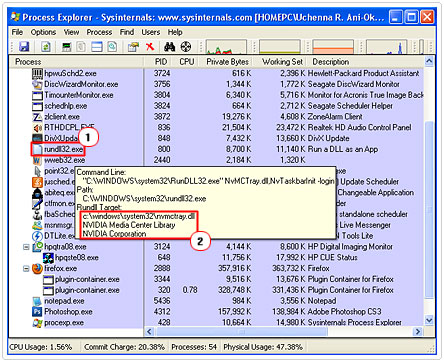Sort by the PID column header
The height and width of the screenshot is (362, 444).
159,62
